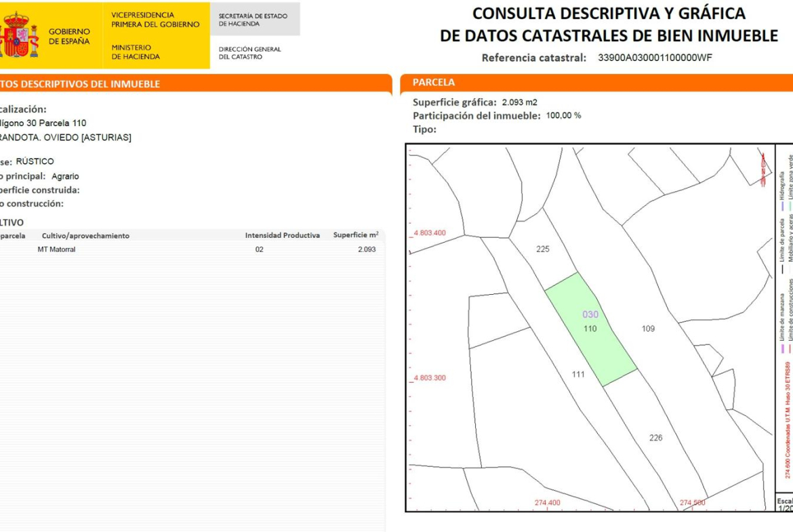The width and height of the screenshot is (793, 532).
Task: Select parcel 226 on the map
Action: (655, 438)
